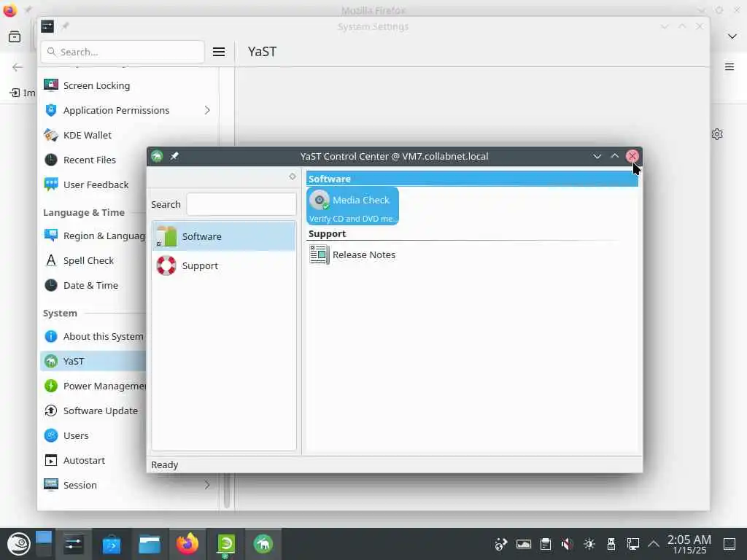Open Software Update settings

(x=93, y=411)
